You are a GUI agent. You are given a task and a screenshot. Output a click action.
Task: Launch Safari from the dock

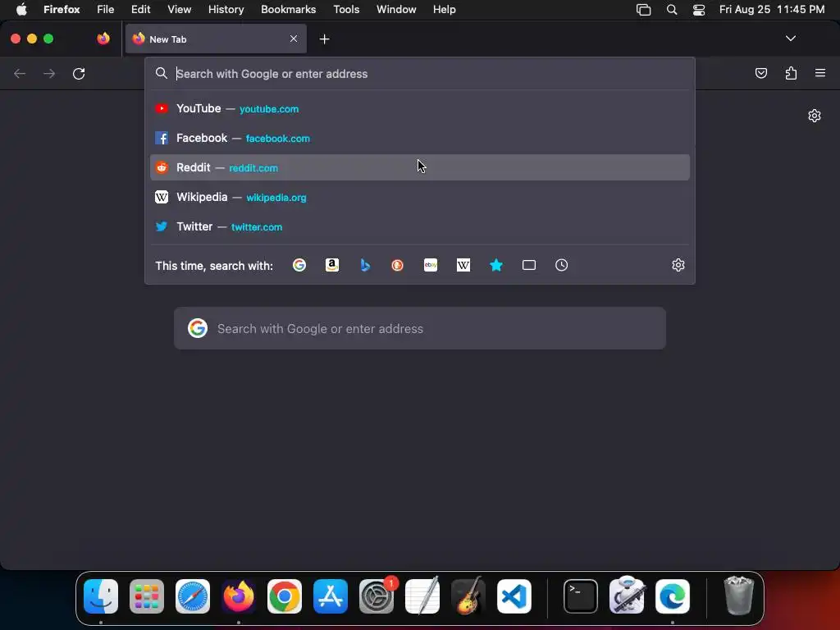tap(193, 596)
